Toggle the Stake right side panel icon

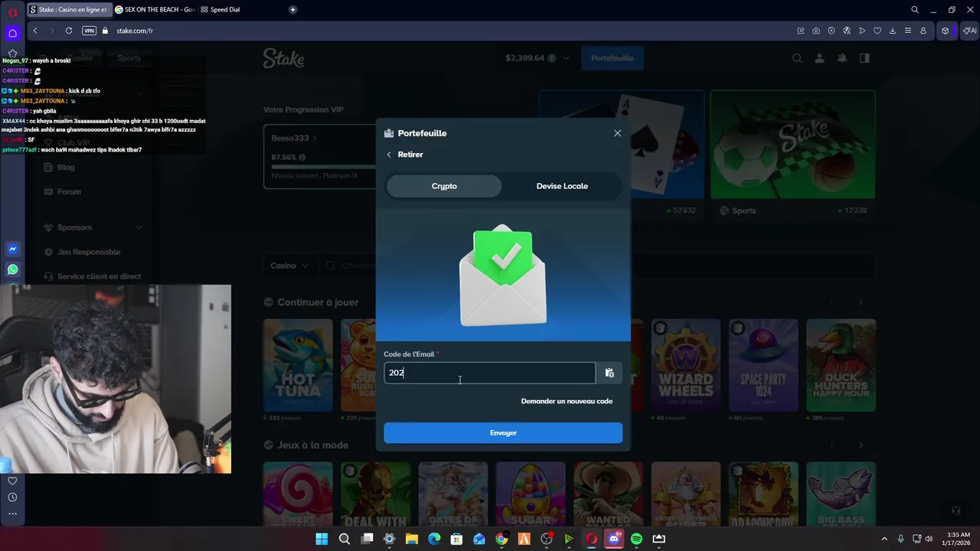tap(864, 58)
